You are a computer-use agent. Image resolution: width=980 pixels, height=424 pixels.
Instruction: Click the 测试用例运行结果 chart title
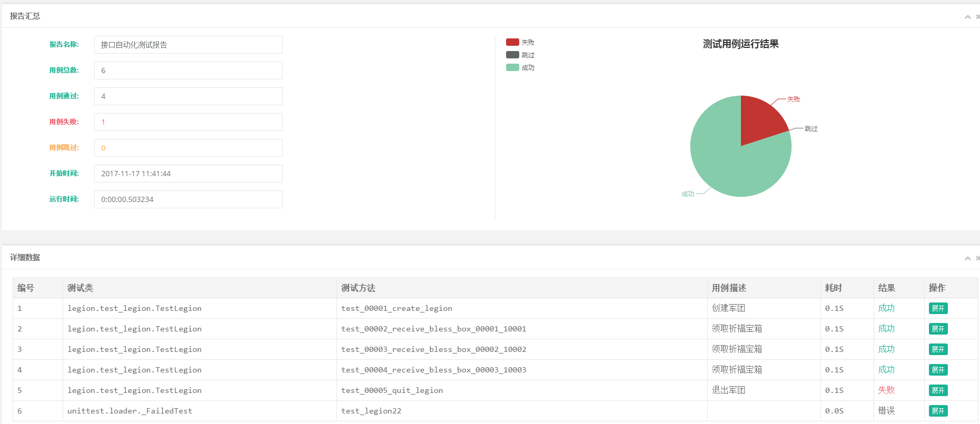pyautogui.click(x=740, y=44)
